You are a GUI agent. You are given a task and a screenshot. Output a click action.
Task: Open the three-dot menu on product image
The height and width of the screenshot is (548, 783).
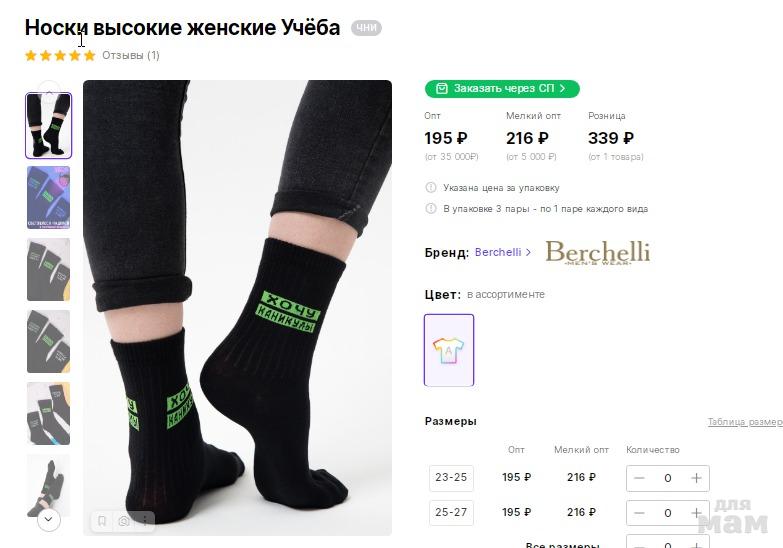point(145,521)
